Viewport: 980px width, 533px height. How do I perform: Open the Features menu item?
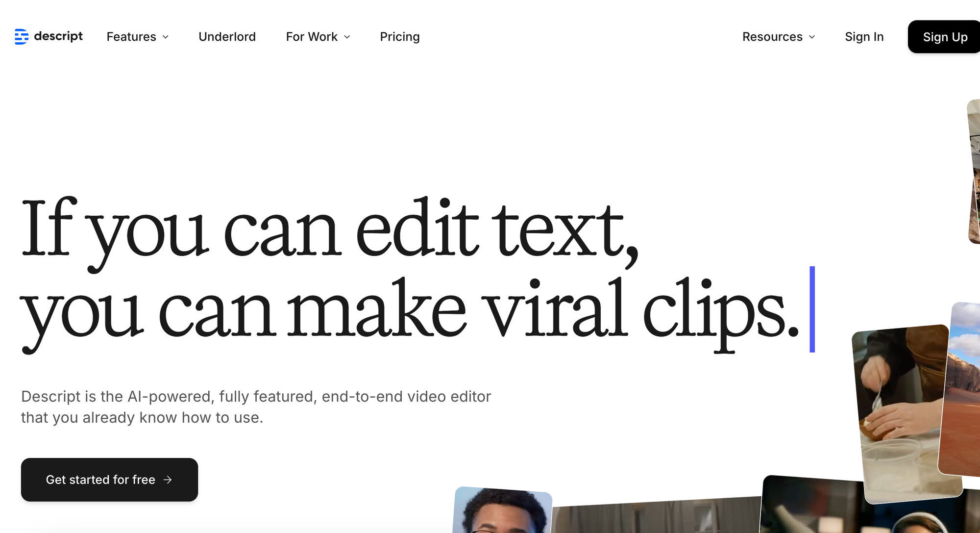131,37
